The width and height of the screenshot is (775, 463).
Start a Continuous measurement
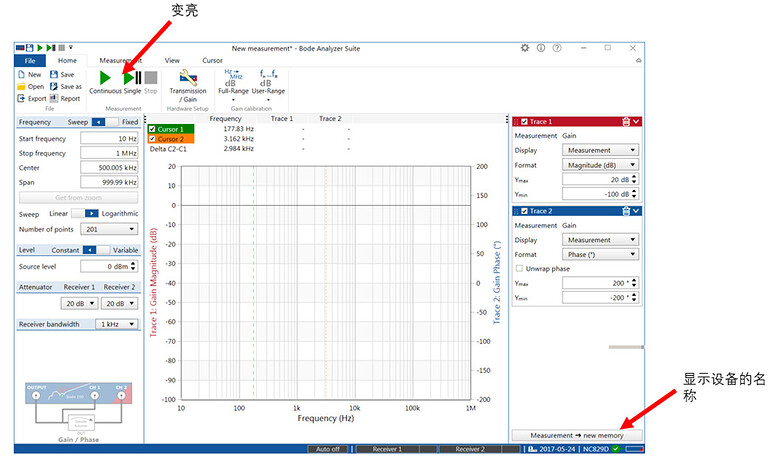coord(105,78)
